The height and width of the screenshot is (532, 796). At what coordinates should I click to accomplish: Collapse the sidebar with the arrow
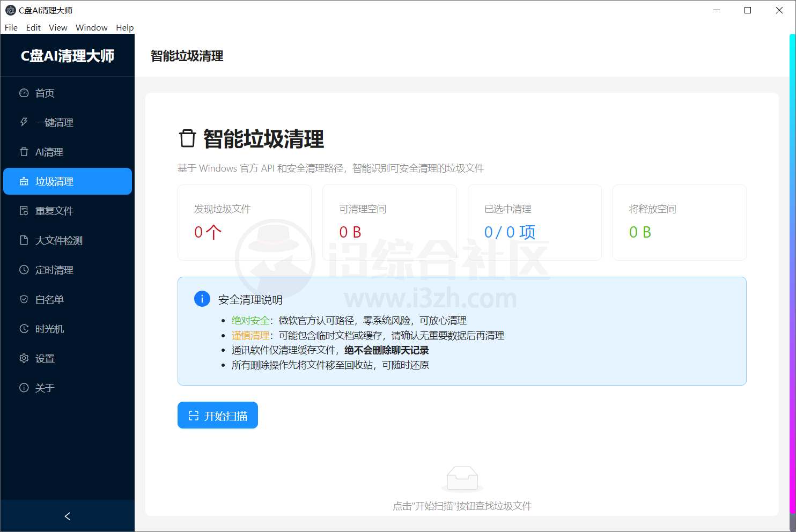(x=67, y=516)
